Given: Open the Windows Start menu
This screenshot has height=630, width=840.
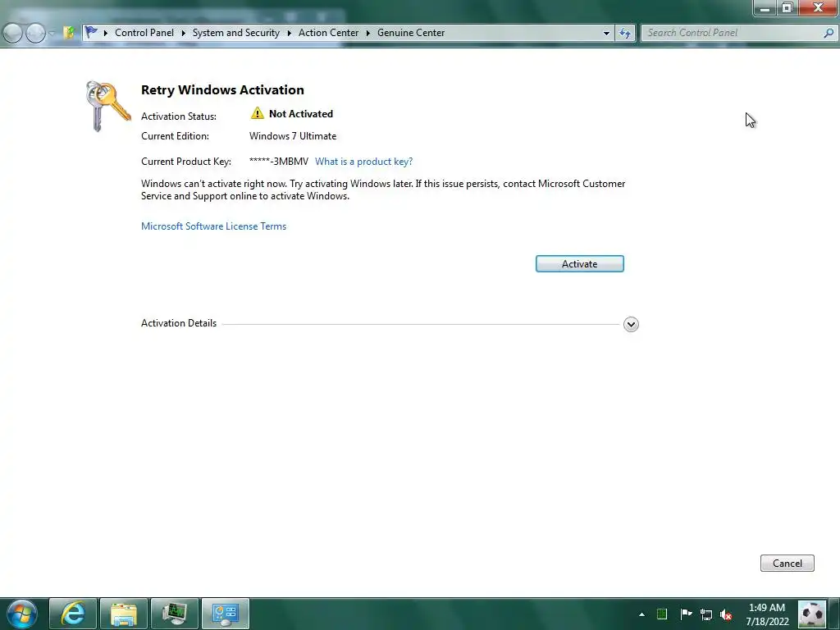Looking at the screenshot, I should pos(22,614).
